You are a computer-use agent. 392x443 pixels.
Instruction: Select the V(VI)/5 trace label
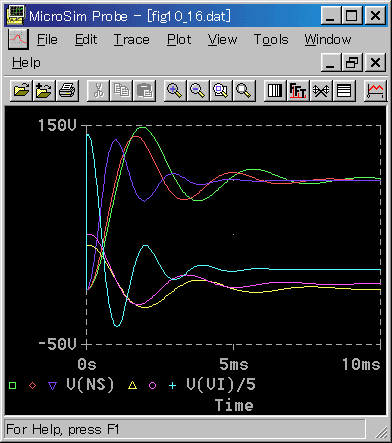coord(221,385)
